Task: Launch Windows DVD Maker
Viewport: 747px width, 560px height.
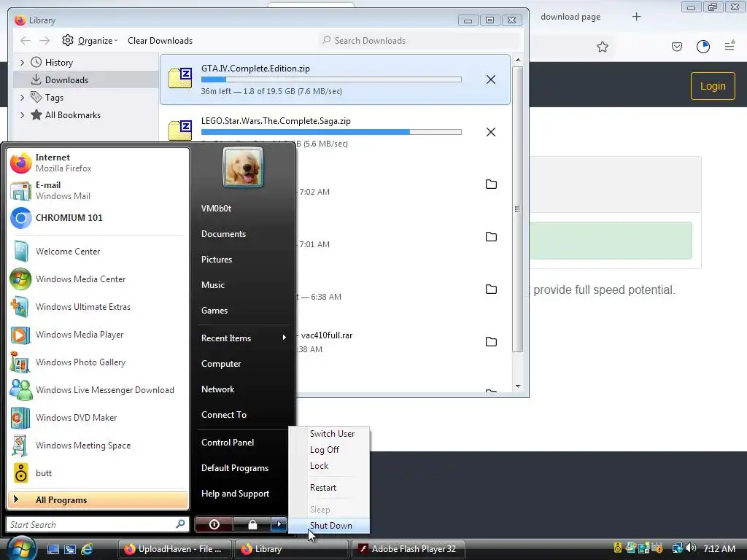Action: tap(98, 418)
